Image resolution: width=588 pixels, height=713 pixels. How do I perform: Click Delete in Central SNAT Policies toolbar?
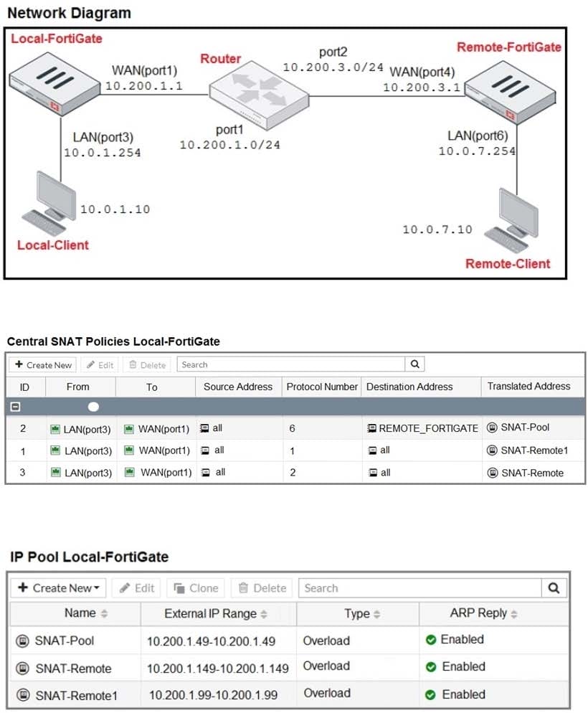pyautogui.click(x=148, y=364)
